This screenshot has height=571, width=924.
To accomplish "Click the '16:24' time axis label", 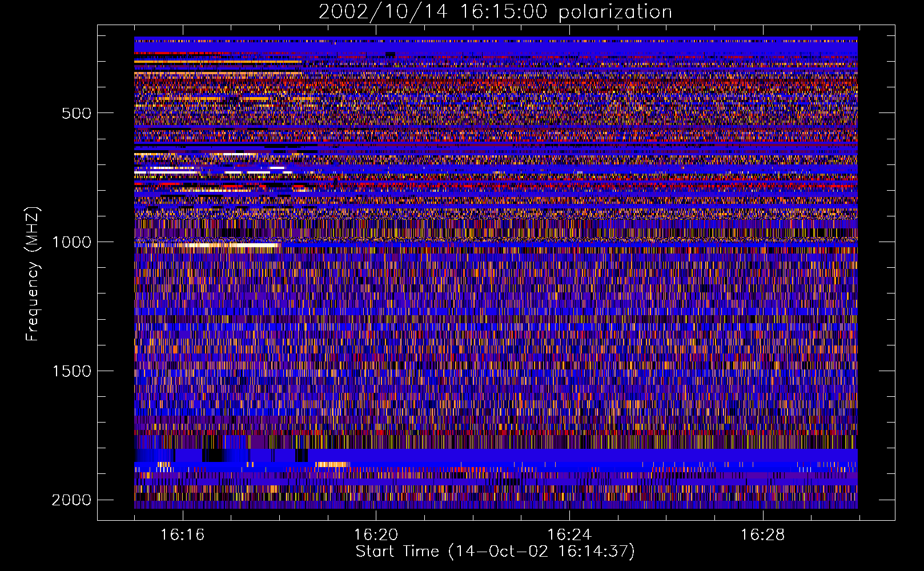I will 569,535.
